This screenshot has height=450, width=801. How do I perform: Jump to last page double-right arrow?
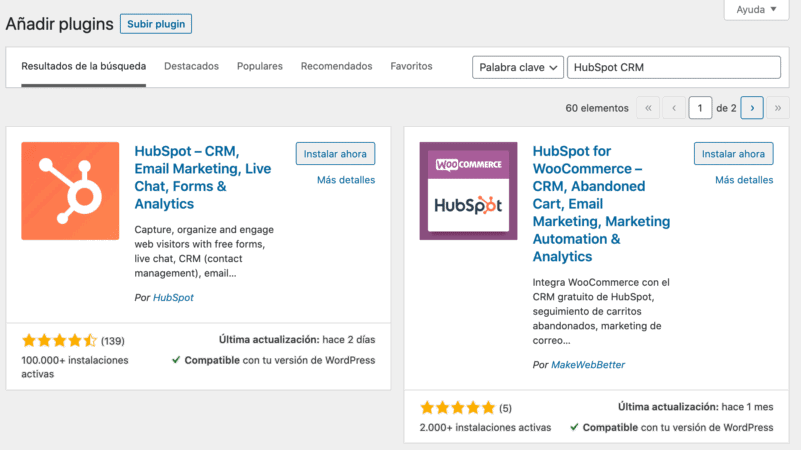[x=778, y=108]
